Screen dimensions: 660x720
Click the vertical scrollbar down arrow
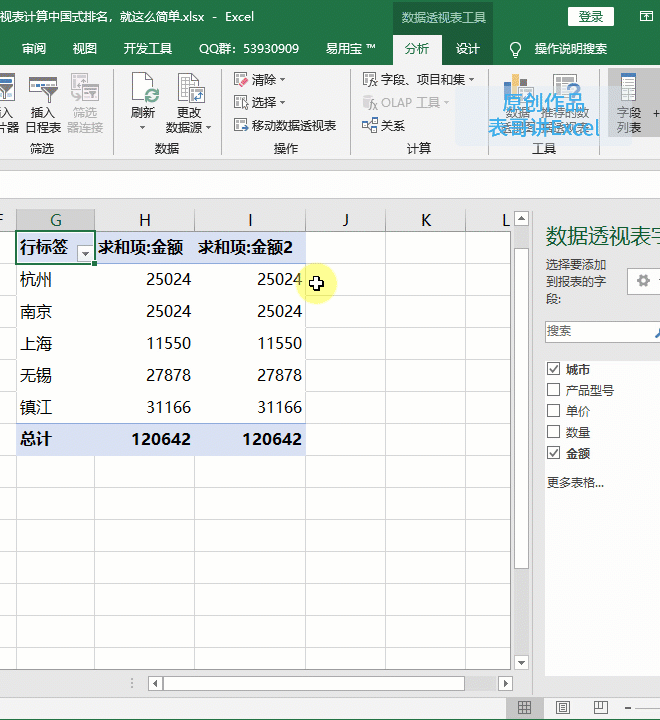click(x=521, y=662)
